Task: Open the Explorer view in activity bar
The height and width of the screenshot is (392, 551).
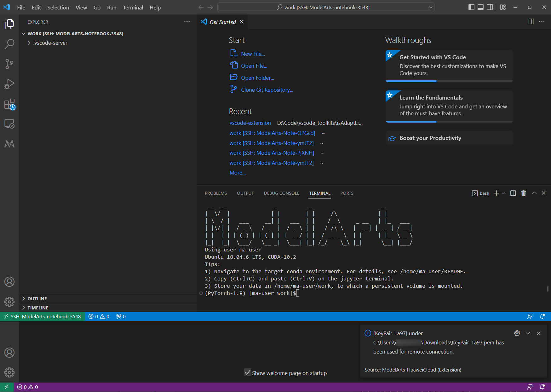Action: [x=9, y=24]
